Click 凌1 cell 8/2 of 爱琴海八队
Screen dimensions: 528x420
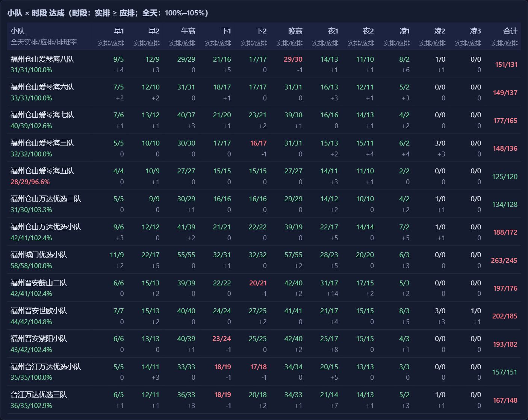(404, 59)
